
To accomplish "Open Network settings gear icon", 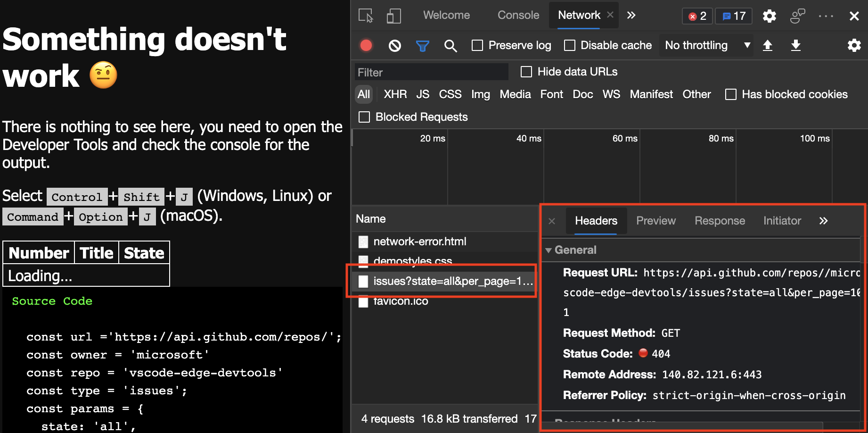I will pyautogui.click(x=854, y=45).
